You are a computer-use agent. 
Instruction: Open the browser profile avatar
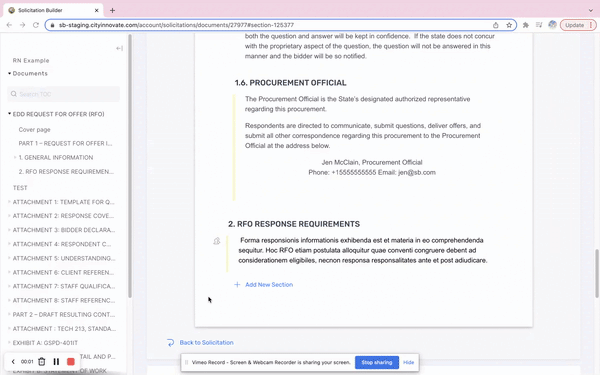[552, 25]
